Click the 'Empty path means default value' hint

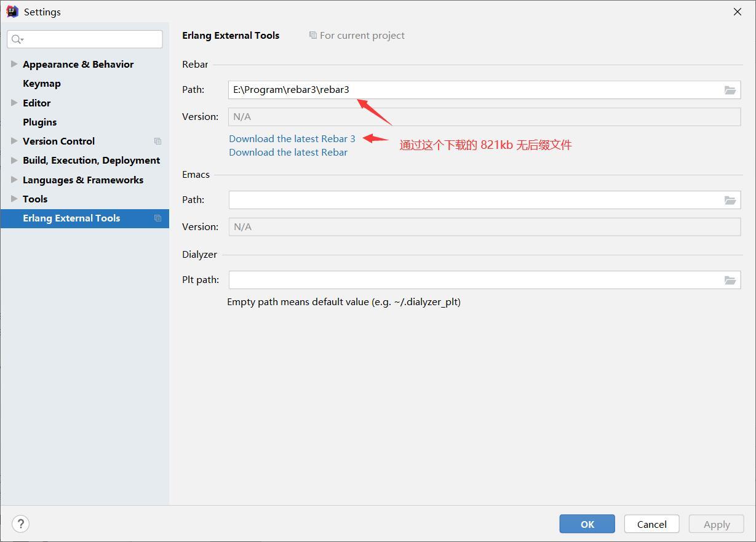[344, 302]
